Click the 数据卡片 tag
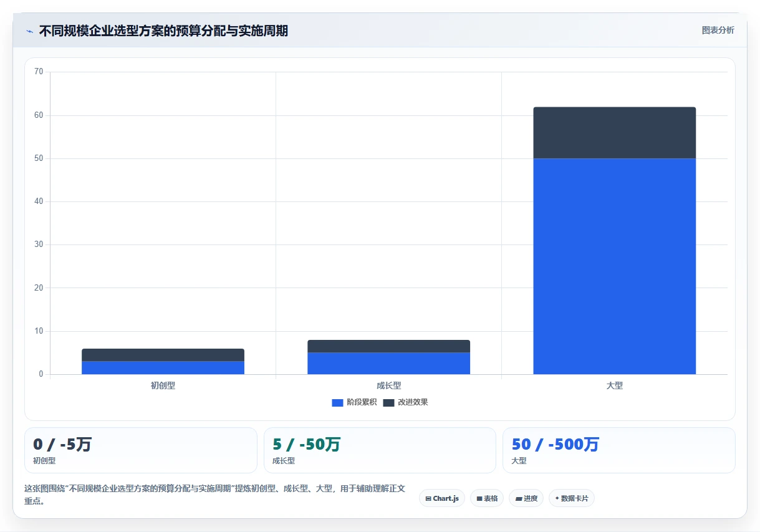Viewport: 760px width, 532px height. click(572, 498)
